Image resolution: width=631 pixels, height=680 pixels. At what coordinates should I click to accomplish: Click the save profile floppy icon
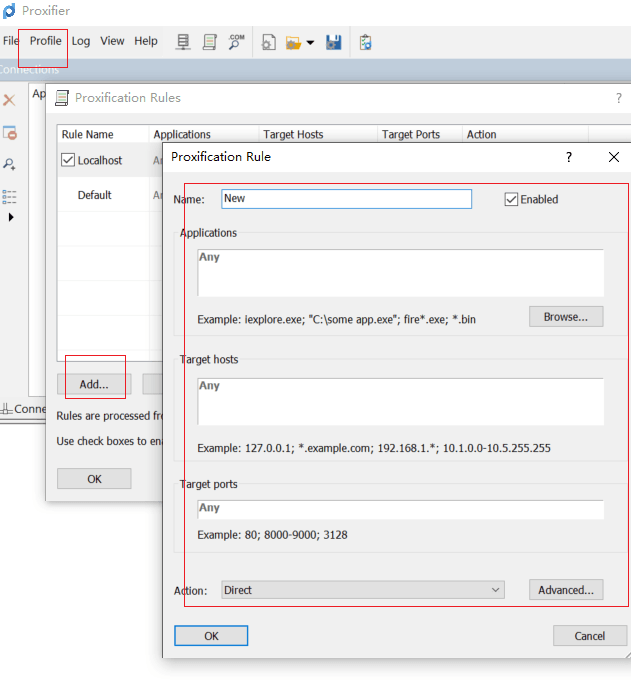coord(333,42)
